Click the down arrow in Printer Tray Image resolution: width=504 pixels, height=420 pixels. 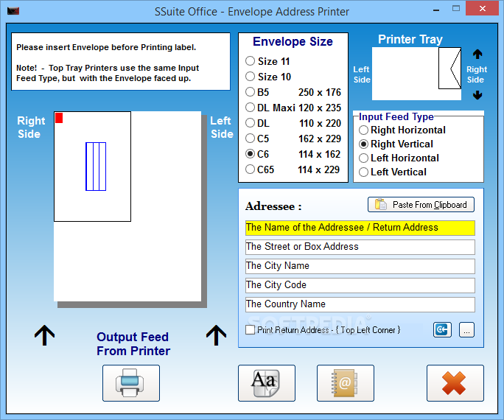477,95
